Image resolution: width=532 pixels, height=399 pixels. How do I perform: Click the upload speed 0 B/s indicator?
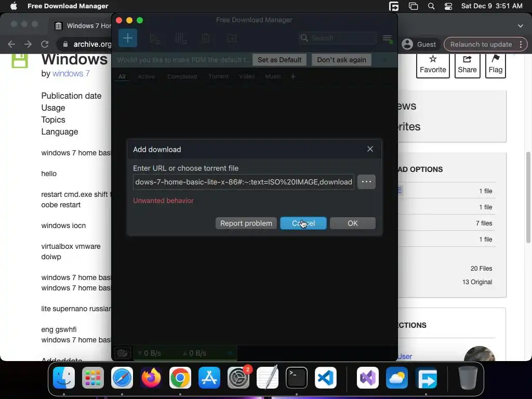pyautogui.click(x=194, y=353)
